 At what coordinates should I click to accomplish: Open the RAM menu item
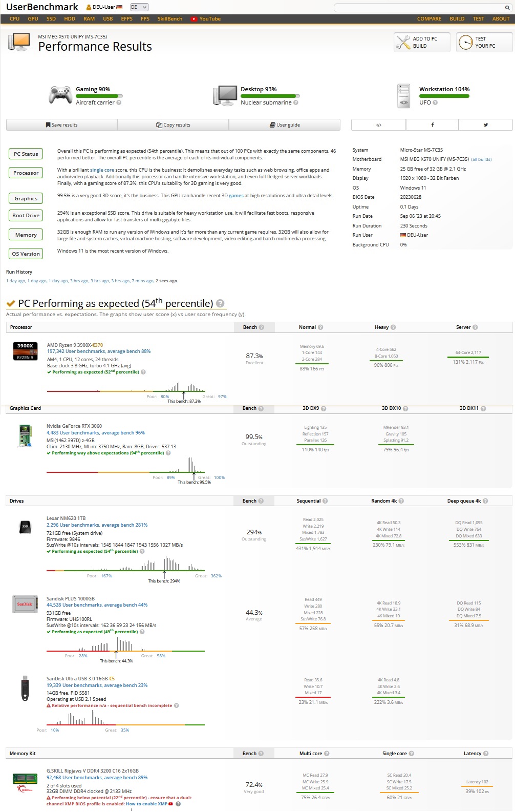point(89,19)
